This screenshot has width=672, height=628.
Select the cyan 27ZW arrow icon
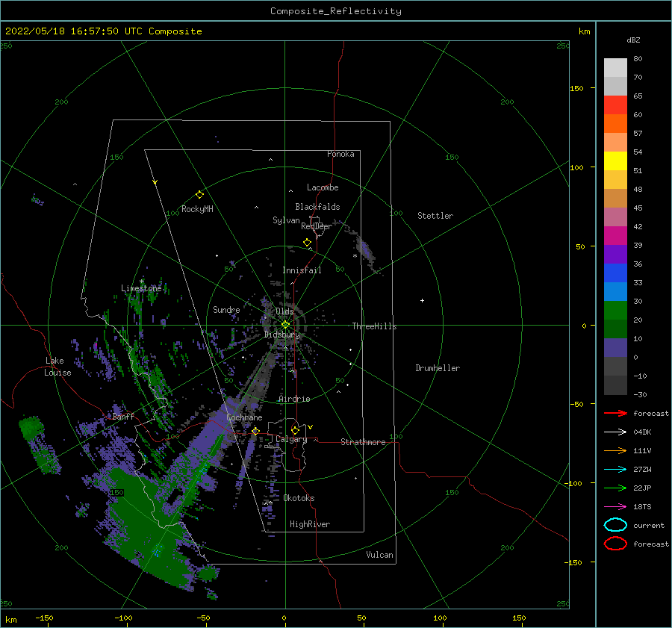(x=615, y=470)
